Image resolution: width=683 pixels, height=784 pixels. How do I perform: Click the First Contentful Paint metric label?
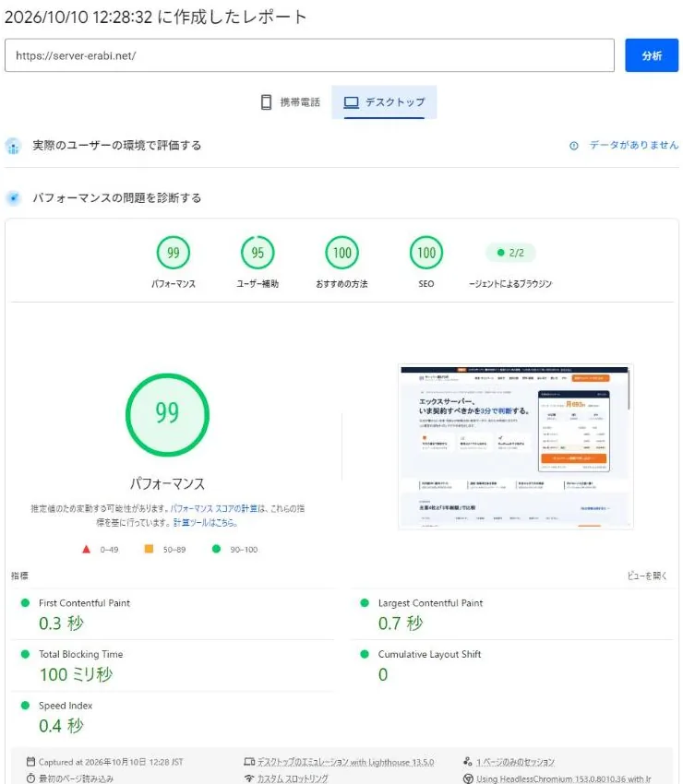[x=84, y=603]
